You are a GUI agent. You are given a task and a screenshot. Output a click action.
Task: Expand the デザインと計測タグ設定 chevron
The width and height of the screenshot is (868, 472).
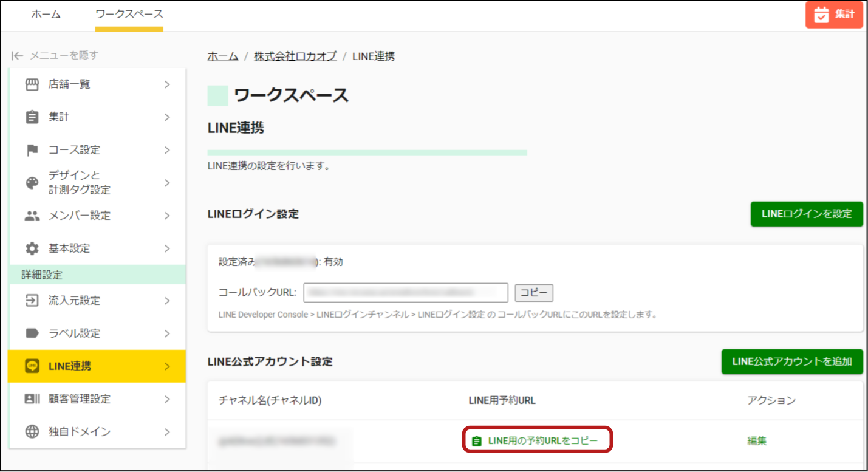tap(167, 183)
